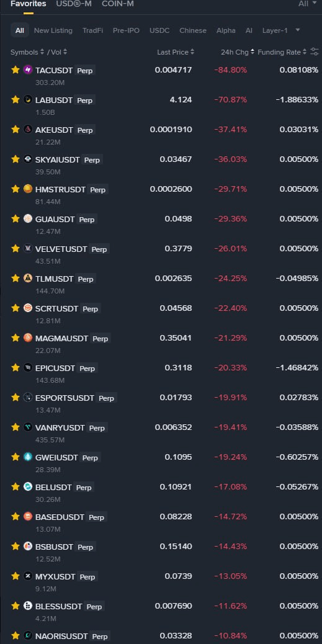Expand more categories arrow after Layer-1

click(x=298, y=30)
